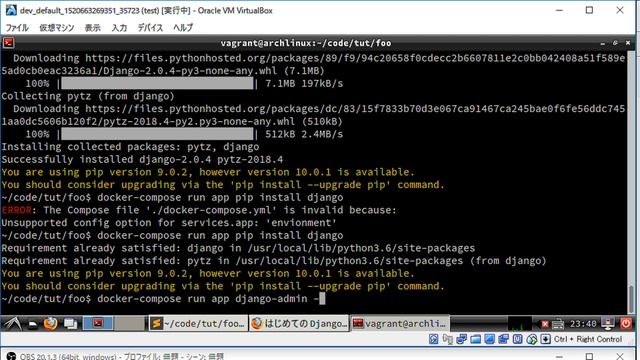Switch to the first workspace in pager

[98, 323]
